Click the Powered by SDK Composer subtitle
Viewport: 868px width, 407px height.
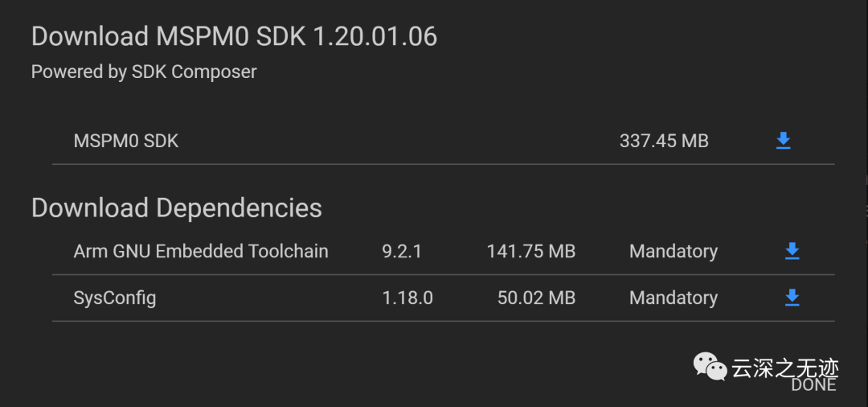tap(144, 72)
